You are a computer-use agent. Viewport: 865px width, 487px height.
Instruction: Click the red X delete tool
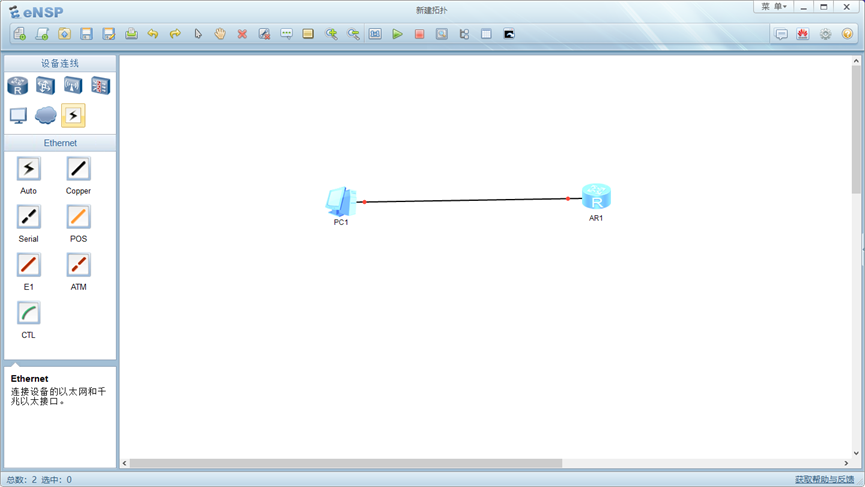tap(242, 34)
